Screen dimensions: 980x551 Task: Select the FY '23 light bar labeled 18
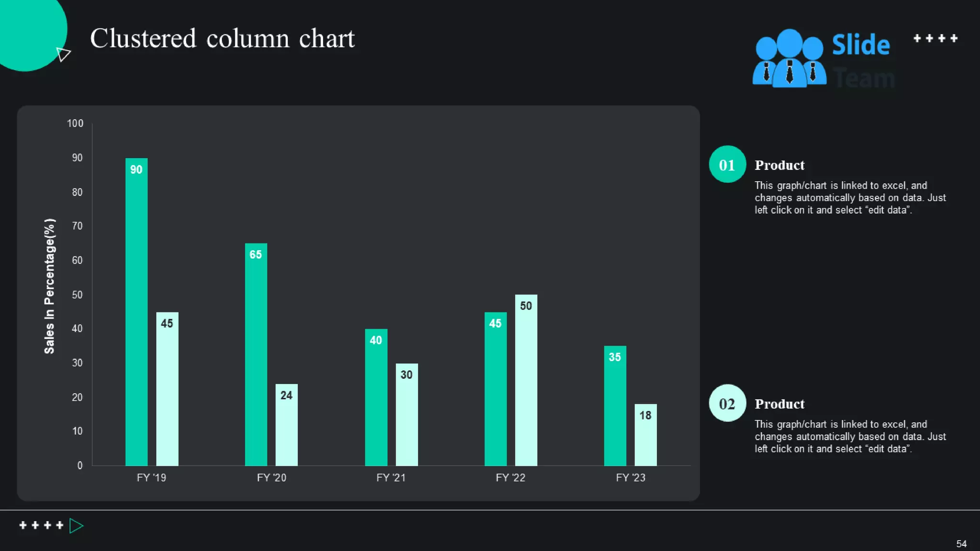[646, 435]
